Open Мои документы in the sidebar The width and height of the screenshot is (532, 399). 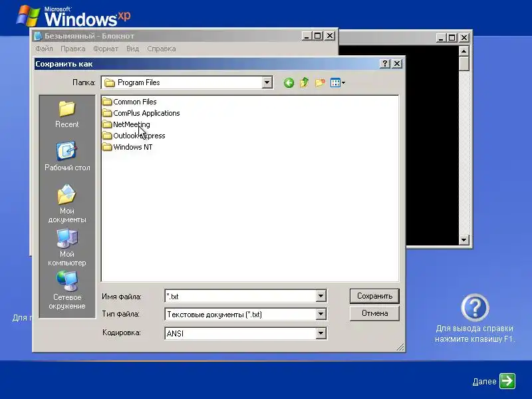(x=67, y=203)
